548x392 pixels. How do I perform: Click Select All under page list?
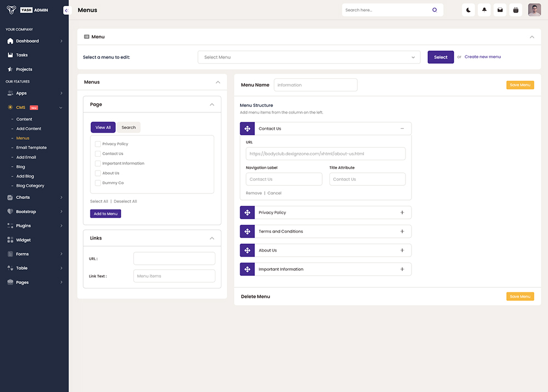(99, 201)
